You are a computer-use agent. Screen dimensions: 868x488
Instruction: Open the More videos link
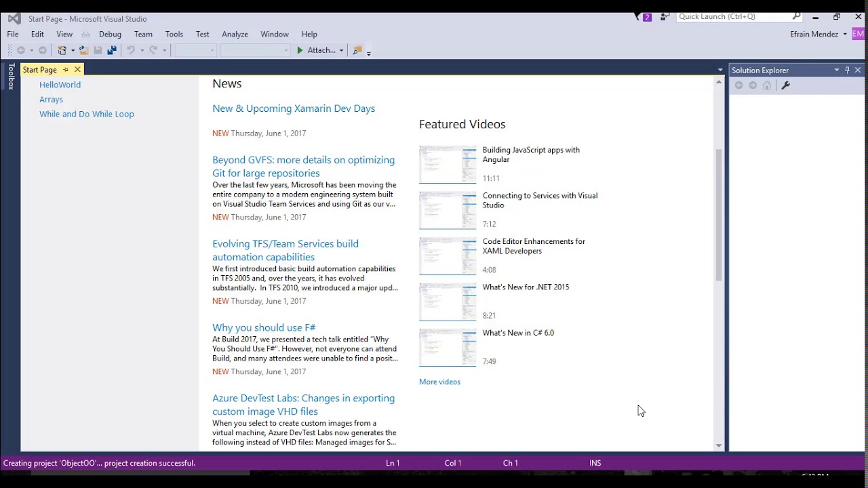(439, 382)
